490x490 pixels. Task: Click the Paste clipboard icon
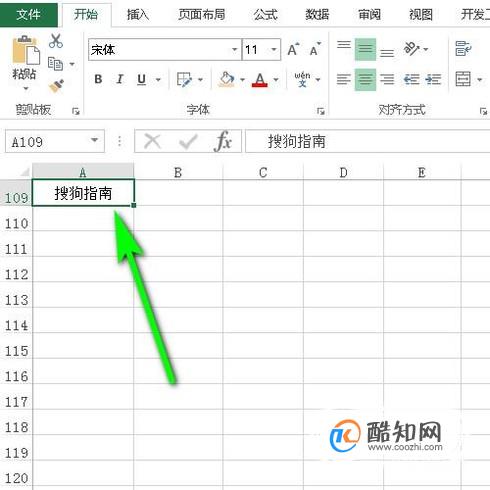[26, 50]
